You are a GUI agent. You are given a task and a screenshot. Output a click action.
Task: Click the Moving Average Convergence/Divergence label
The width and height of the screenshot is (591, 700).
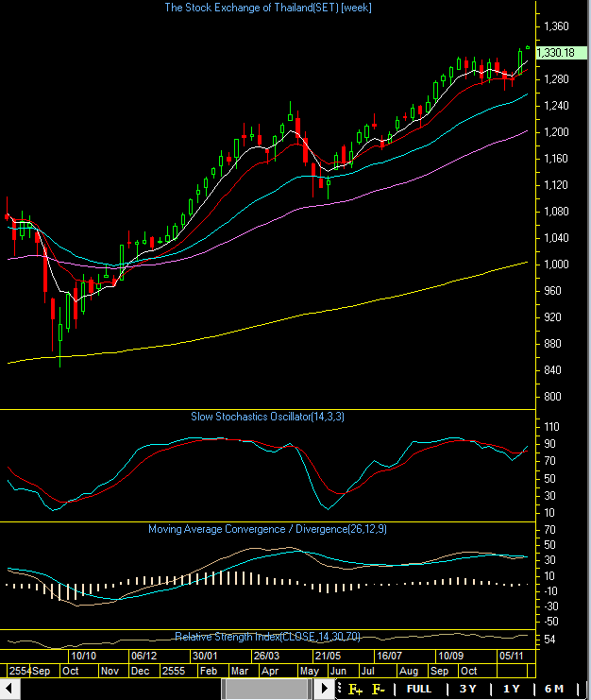267,529
